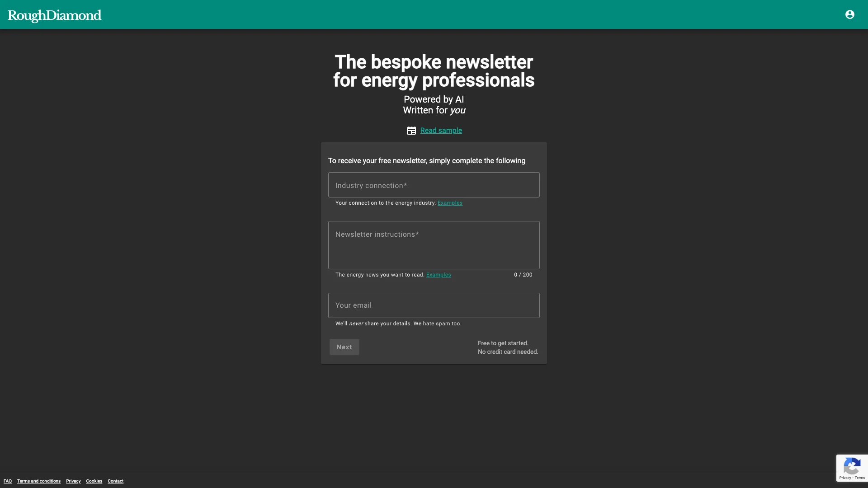Click the newsletter sample reader icon

411,131
